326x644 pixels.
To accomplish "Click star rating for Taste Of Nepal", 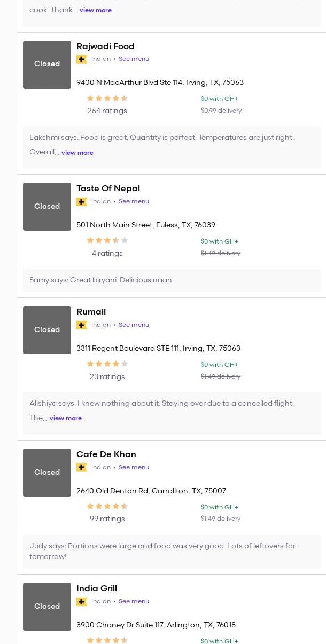I will (x=107, y=241).
